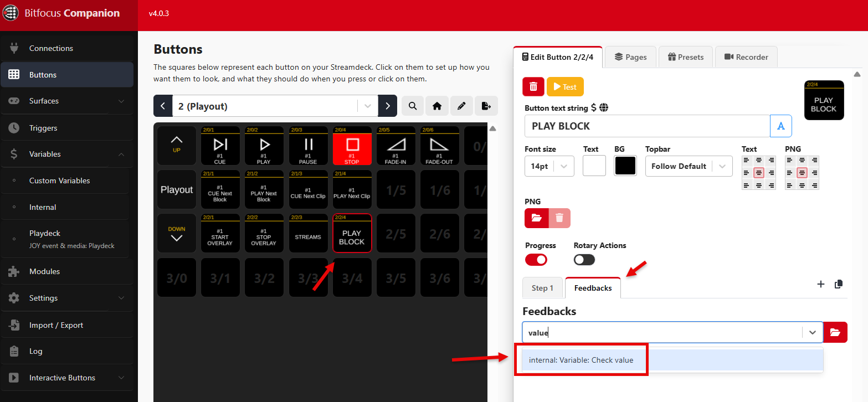Open the black BG color swatch
Screen dimensions: 868x402
click(625, 166)
